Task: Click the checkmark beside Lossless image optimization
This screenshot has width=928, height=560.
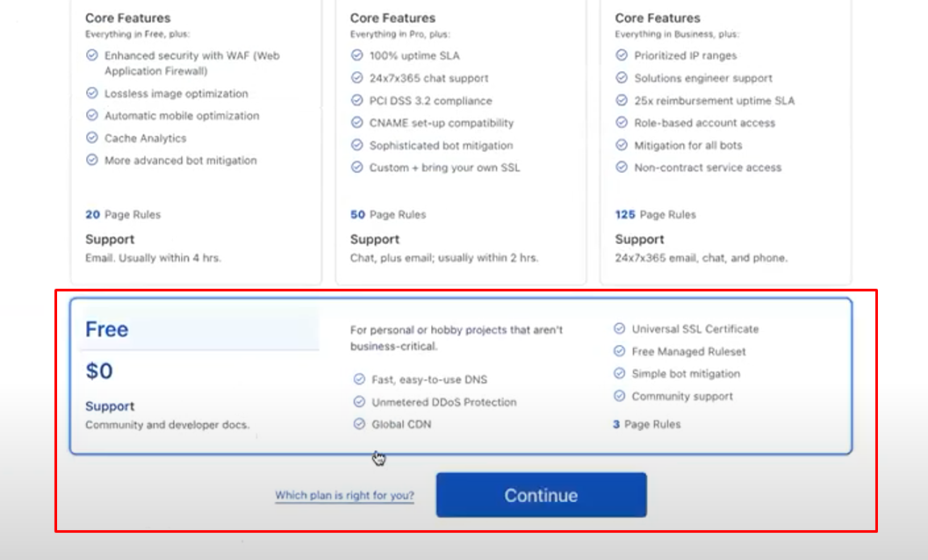Action: coord(92,93)
